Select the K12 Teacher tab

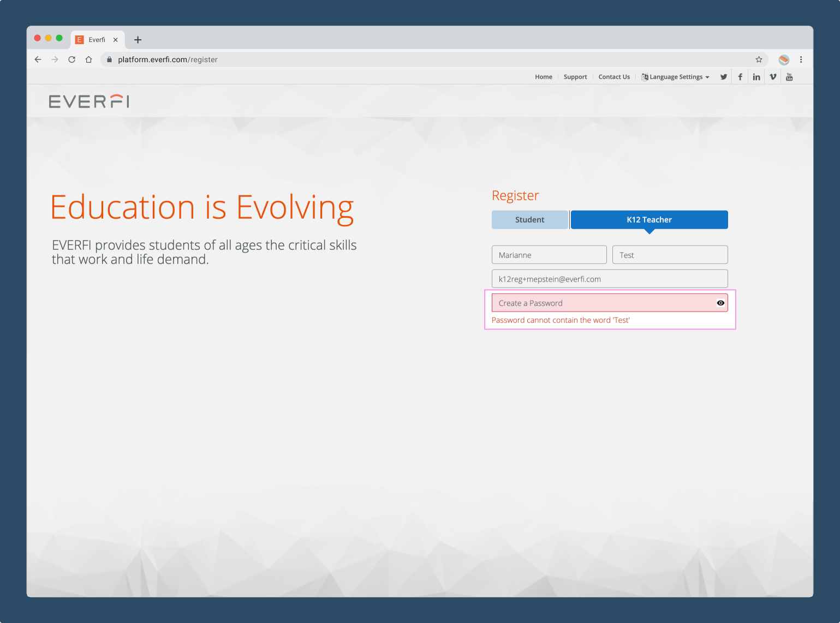tap(649, 220)
